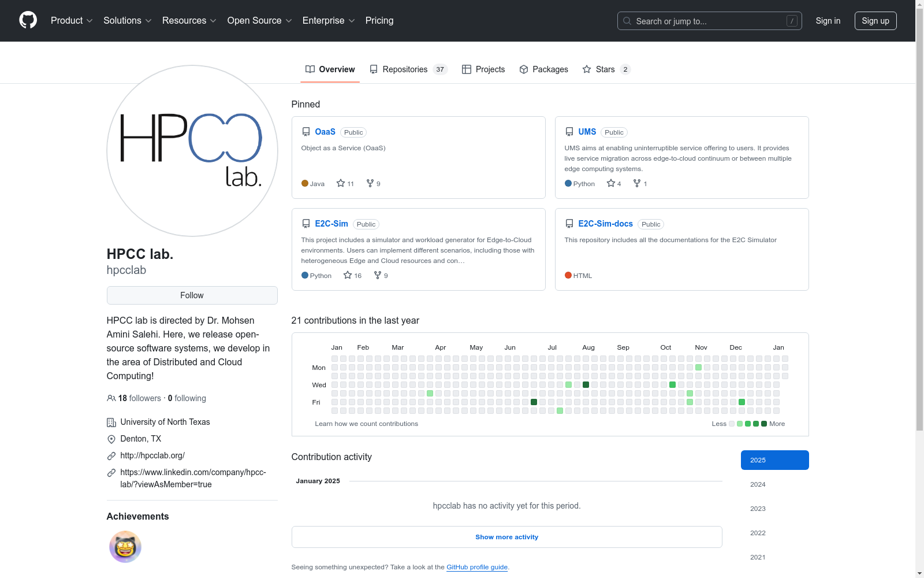
Task: Expand the Product menu
Action: pos(72,21)
